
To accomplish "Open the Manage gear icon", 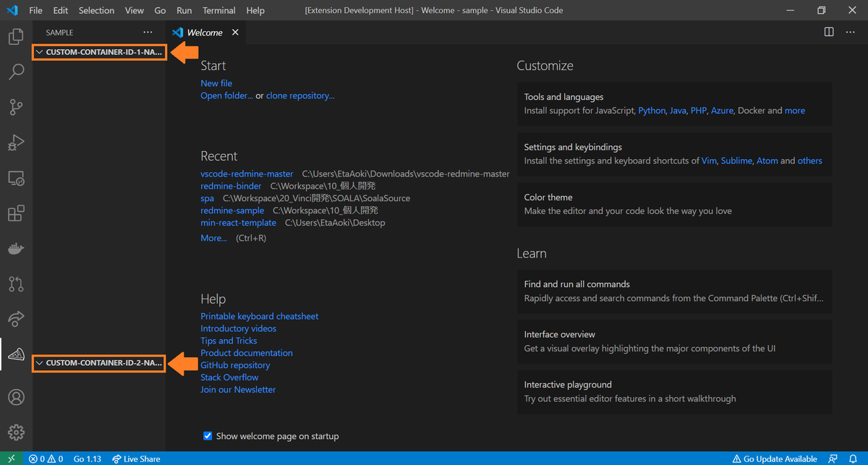I will pos(16,432).
